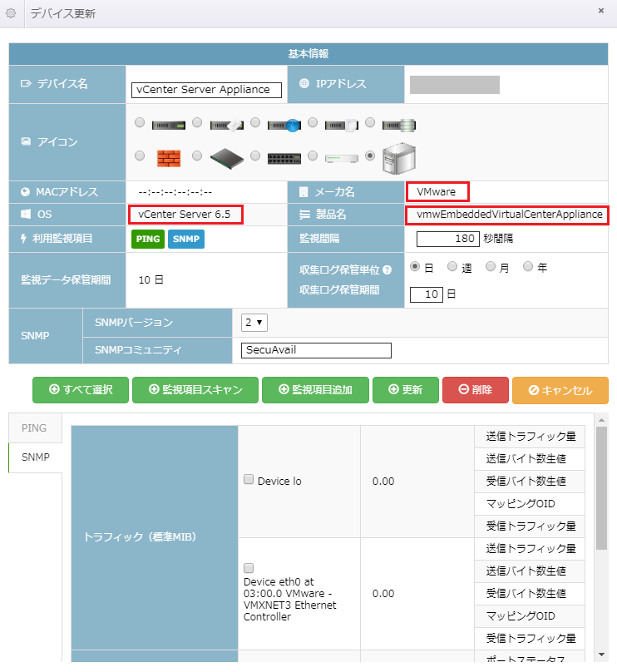Set log retention unit to 週

[452, 267]
